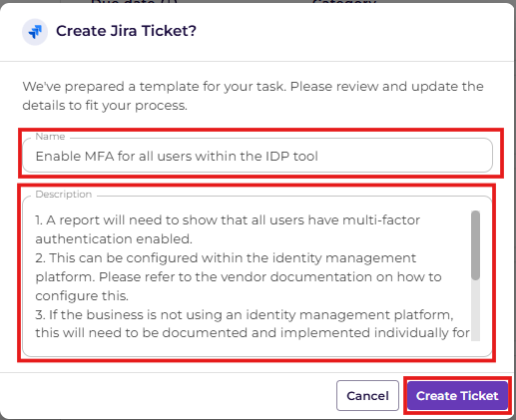Click the partially hidden 'Due date' header behind dialog

(134, 2)
